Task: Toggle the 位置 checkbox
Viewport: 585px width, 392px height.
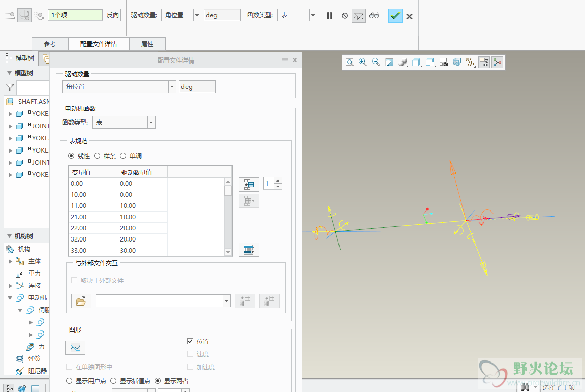Action: tap(190, 341)
